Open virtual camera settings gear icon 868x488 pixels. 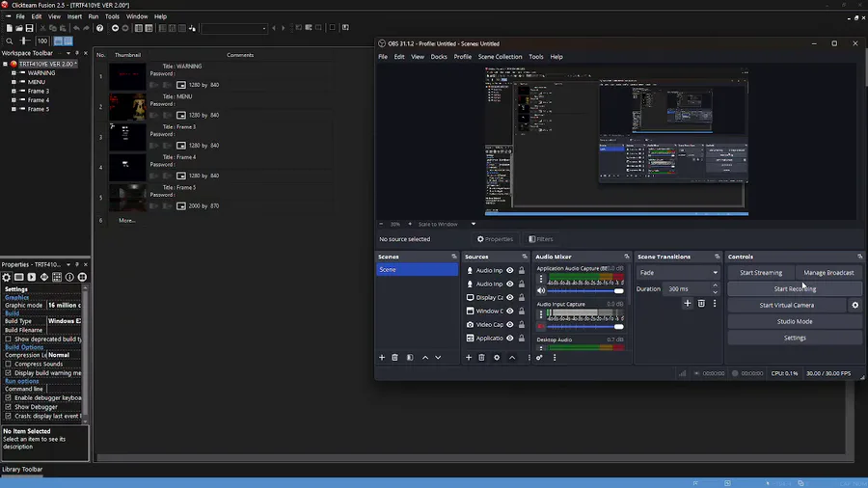pyautogui.click(x=854, y=305)
